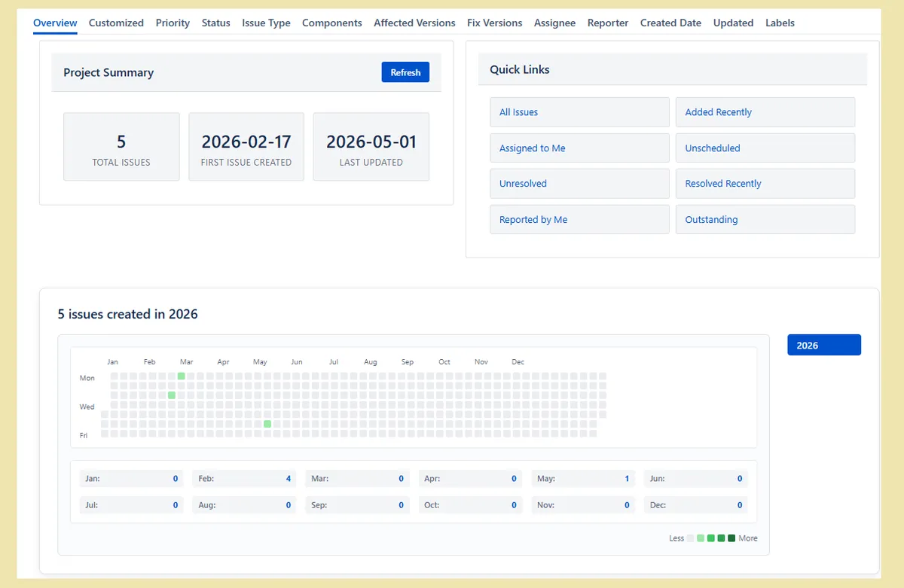
Task: Switch to the Created Date tab
Action: (670, 23)
